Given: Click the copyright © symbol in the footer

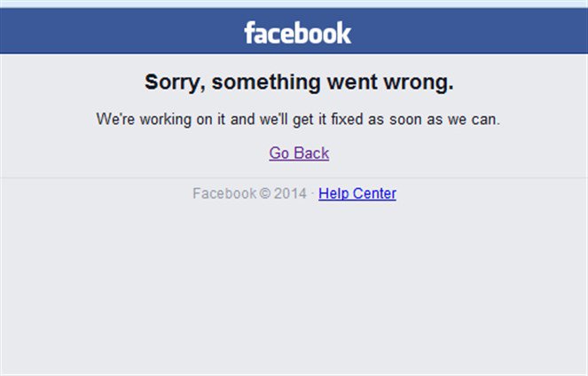Looking at the screenshot, I should 264,193.
